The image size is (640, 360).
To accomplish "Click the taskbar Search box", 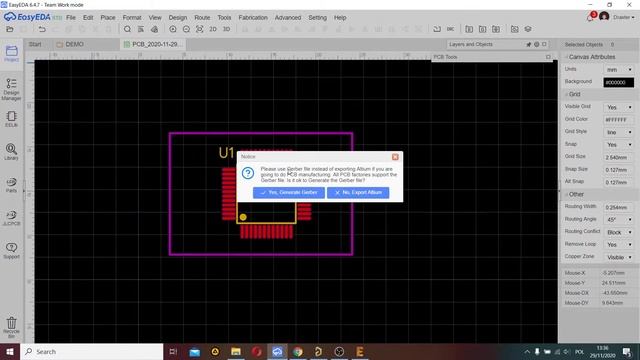I will click(x=91, y=351).
